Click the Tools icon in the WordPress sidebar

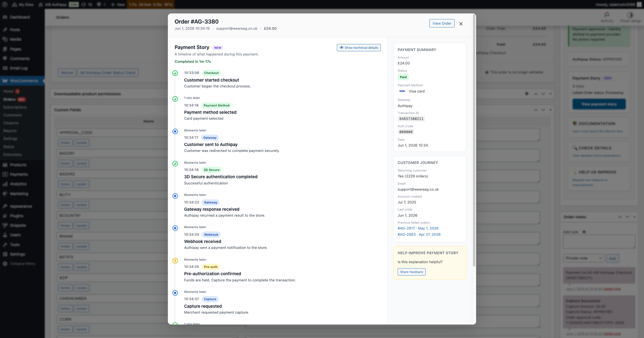tap(5, 245)
